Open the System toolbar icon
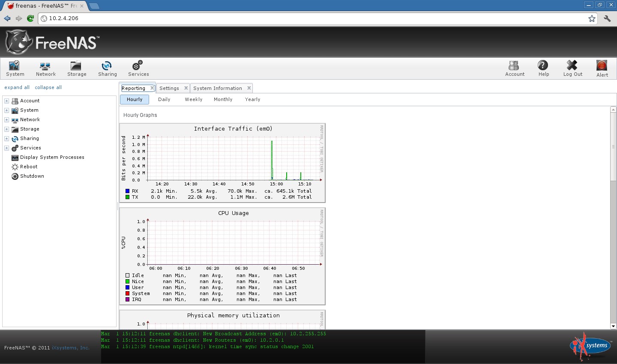The height and width of the screenshot is (364, 617). [x=15, y=68]
